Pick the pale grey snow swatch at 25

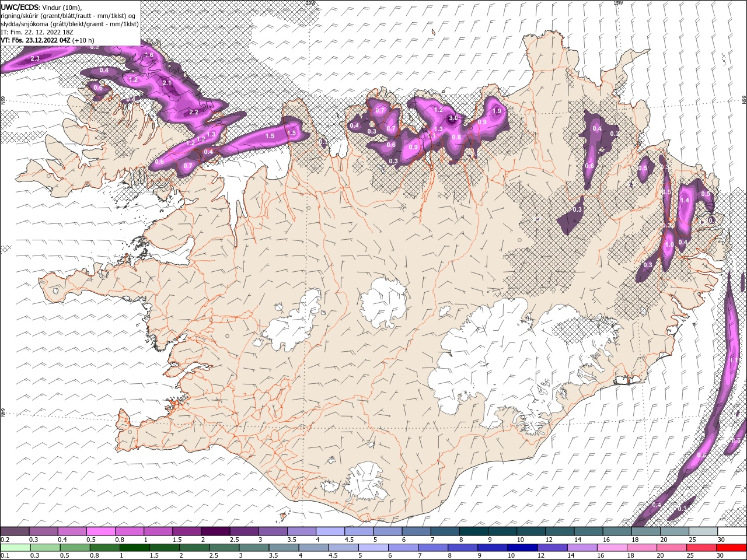pyautogui.click(x=703, y=531)
